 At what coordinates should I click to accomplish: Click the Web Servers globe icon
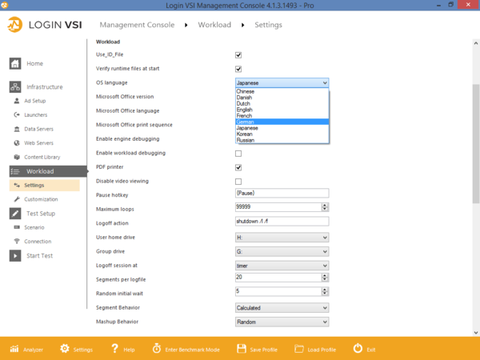click(17, 143)
